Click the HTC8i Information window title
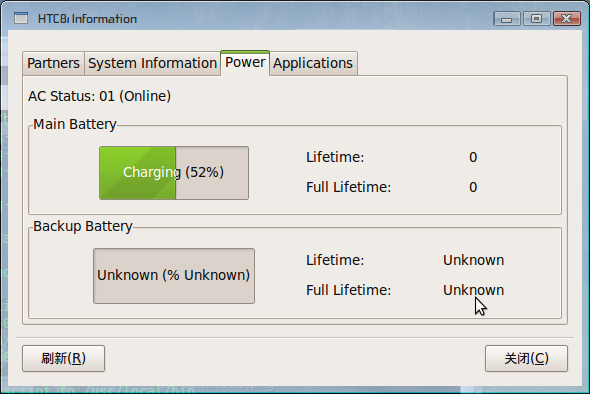The height and width of the screenshot is (394, 590). click(x=87, y=19)
